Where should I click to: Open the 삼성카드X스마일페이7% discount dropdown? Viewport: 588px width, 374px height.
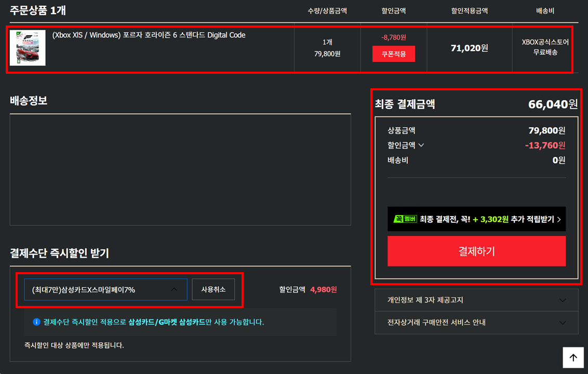106,289
